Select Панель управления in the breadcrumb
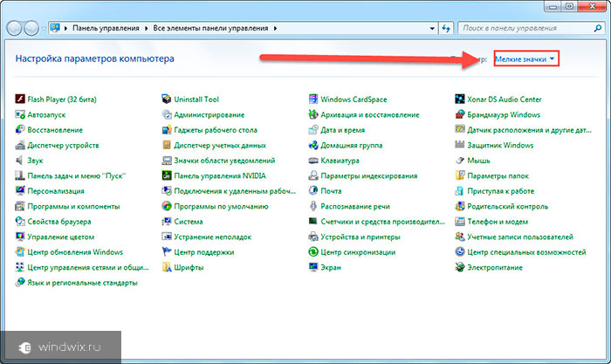611x364 pixels. point(106,28)
